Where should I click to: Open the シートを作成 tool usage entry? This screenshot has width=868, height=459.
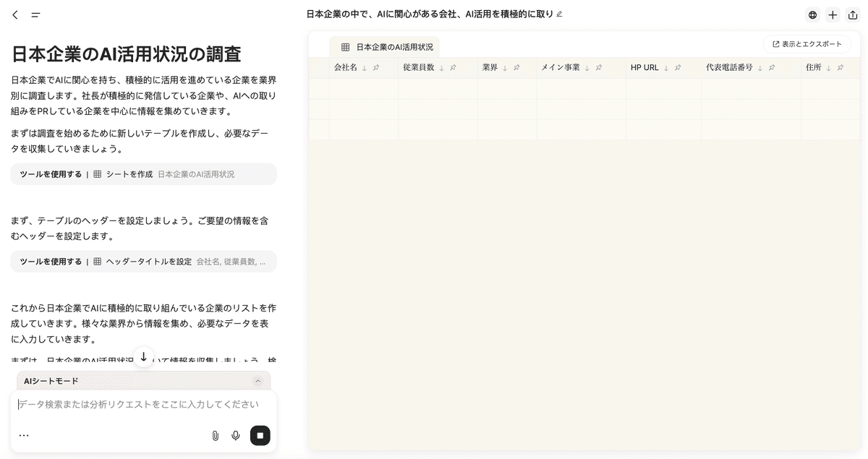click(143, 174)
